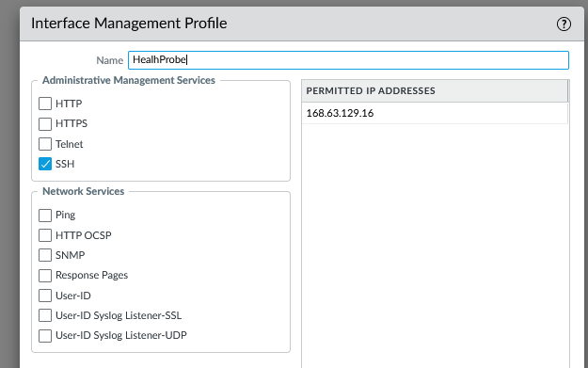Click the SNMP label text
The width and height of the screenshot is (588, 368).
click(x=71, y=255)
